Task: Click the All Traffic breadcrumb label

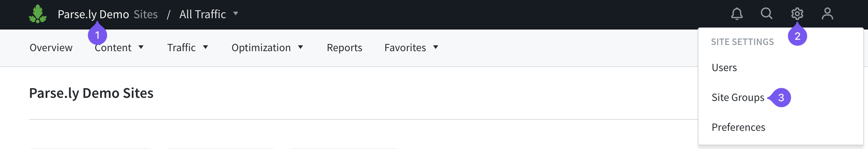Action: tap(202, 14)
